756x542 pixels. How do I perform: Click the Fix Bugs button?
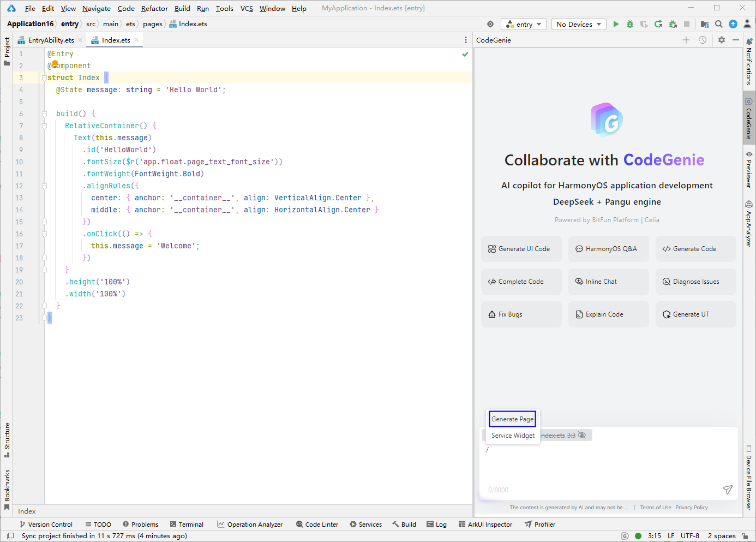pyautogui.click(x=521, y=314)
